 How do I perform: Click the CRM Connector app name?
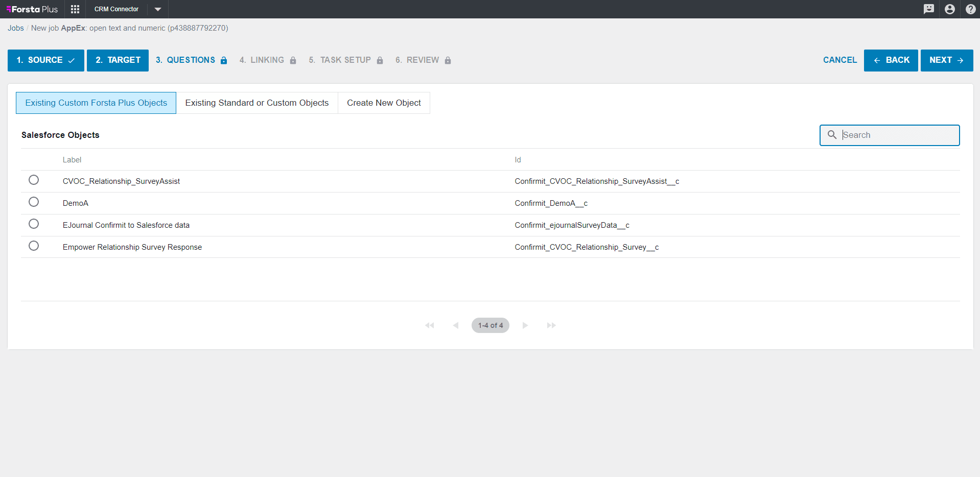click(116, 9)
